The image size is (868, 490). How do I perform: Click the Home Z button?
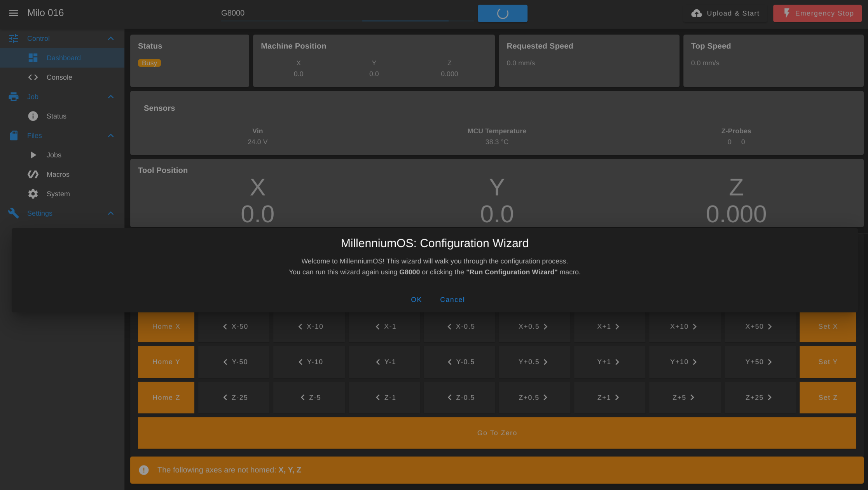(x=166, y=398)
